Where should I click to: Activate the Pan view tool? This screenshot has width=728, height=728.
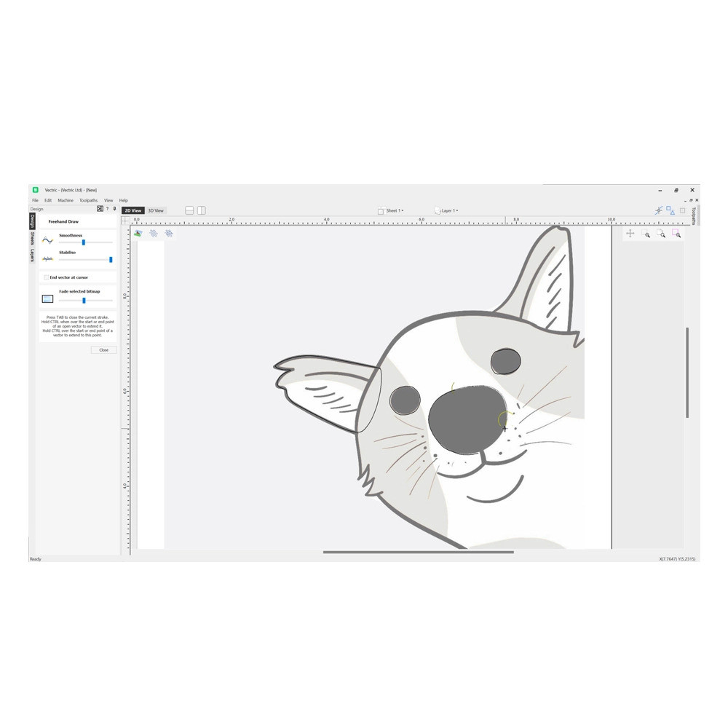630,234
